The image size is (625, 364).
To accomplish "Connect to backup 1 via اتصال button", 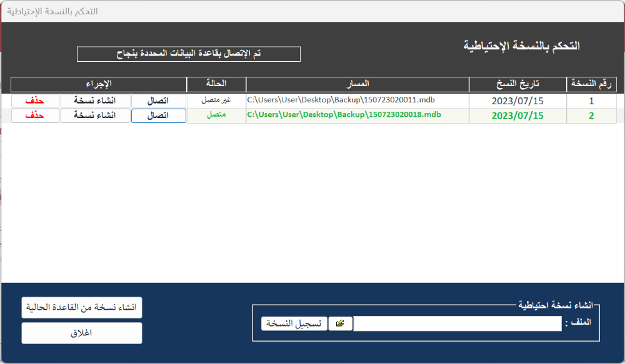I will 159,101.
